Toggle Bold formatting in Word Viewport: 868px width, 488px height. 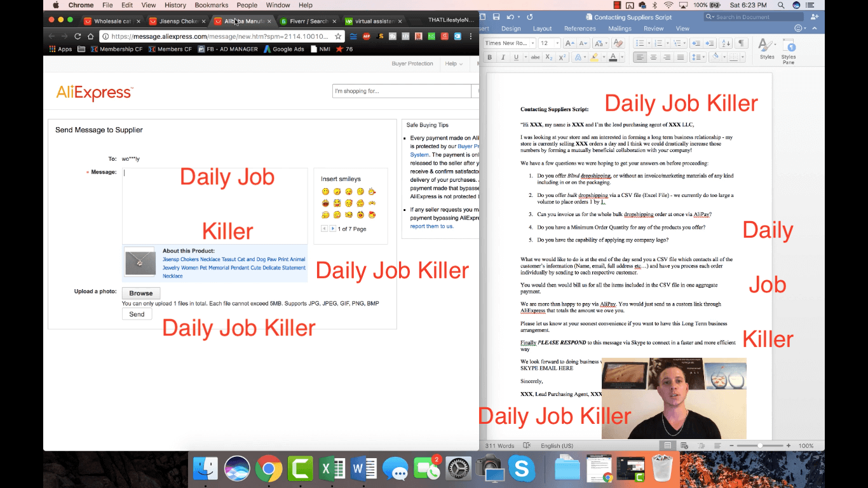(x=490, y=57)
